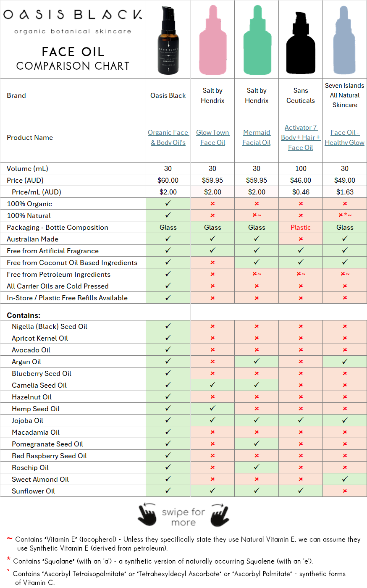Click the 'Oasis Black' brand cell
The width and height of the screenshot is (367, 588).
point(168,95)
